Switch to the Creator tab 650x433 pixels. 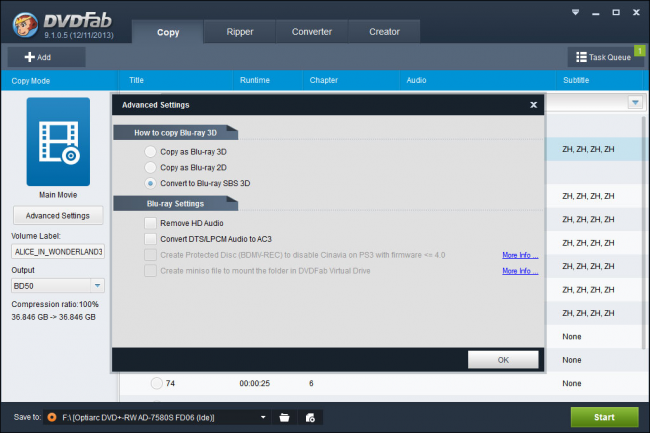[x=384, y=31]
